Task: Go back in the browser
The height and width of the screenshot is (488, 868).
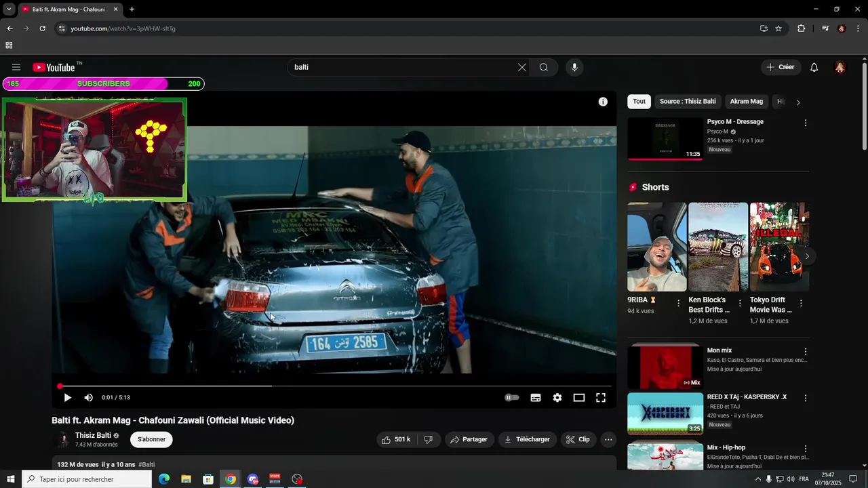Action: pos(9,28)
